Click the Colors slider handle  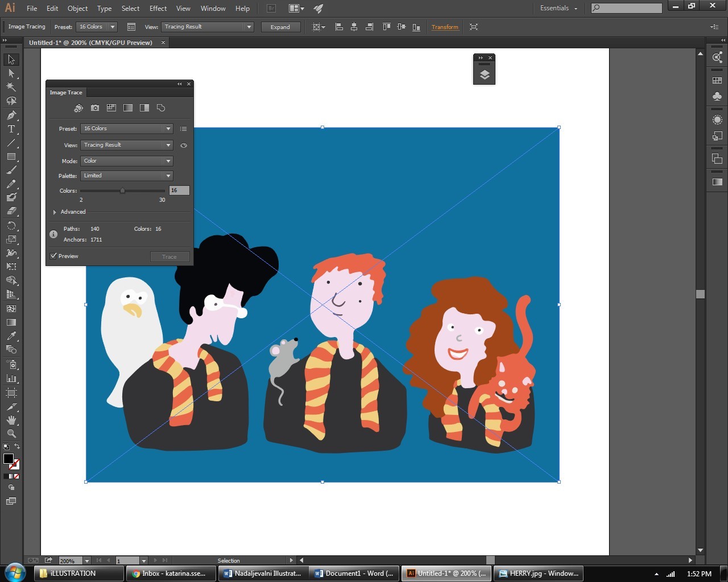coord(122,191)
